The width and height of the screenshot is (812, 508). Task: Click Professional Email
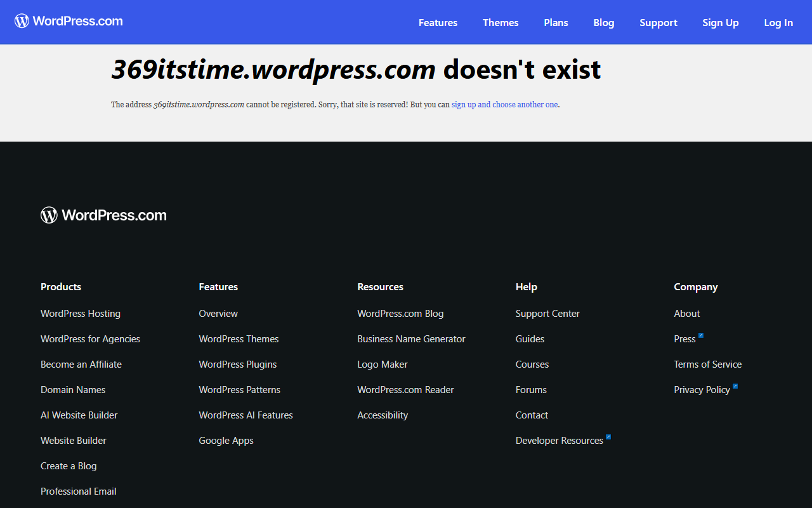[x=79, y=491]
